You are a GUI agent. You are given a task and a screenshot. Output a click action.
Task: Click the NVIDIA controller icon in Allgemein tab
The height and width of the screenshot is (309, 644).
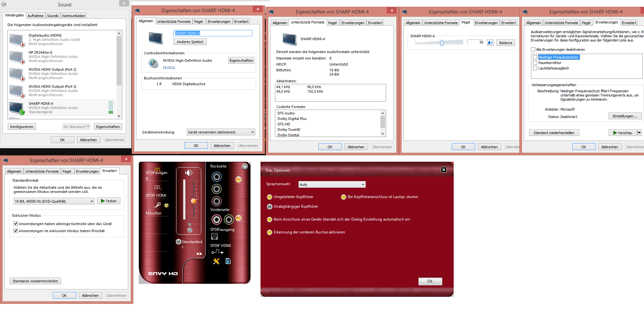(153, 63)
